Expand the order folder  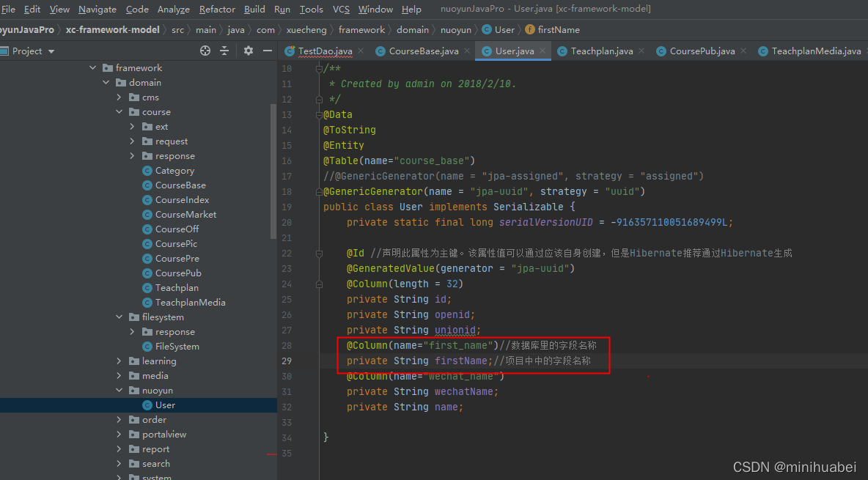[119, 420]
